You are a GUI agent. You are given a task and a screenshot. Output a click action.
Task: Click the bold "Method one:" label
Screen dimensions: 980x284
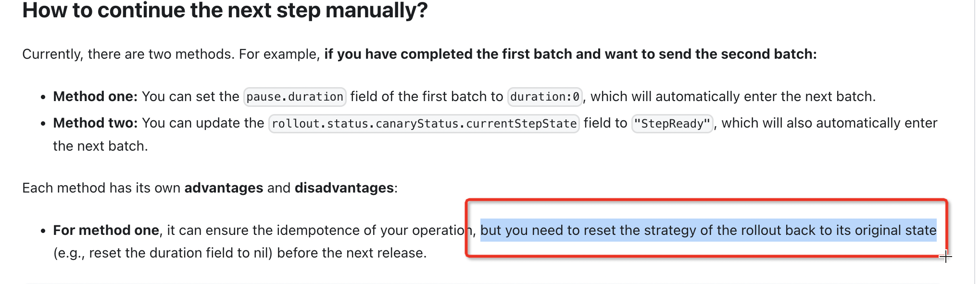95,97
